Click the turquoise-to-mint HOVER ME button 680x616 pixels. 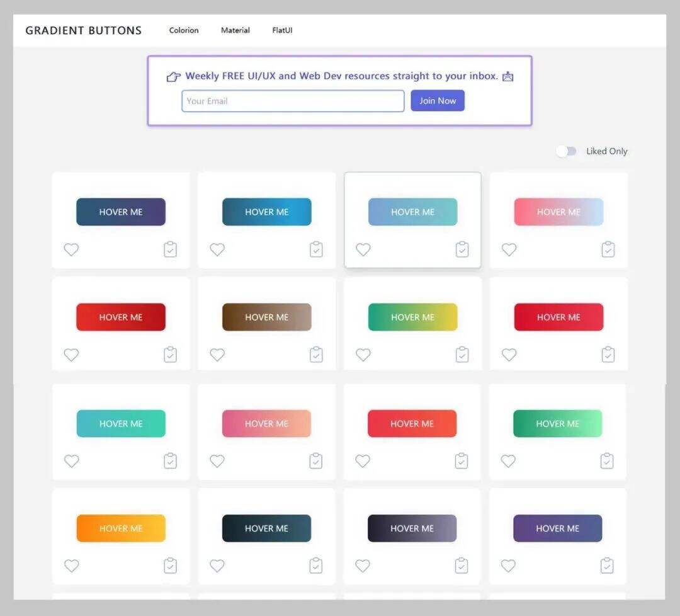[x=121, y=423]
